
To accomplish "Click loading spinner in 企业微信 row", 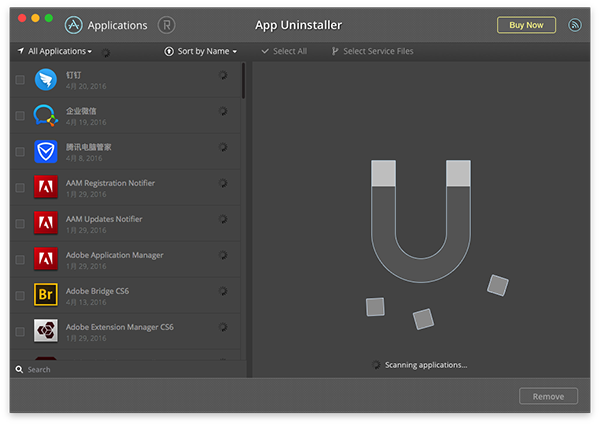I will pos(223,111).
